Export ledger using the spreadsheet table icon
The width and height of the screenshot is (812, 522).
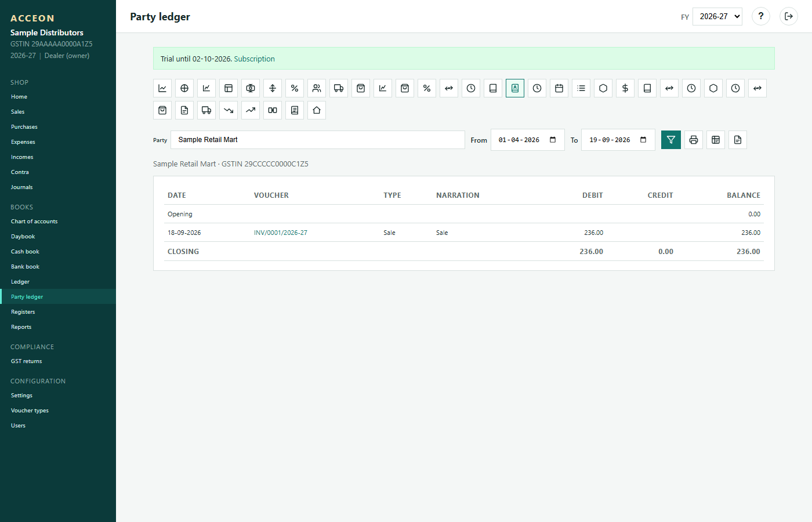point(716,140)
